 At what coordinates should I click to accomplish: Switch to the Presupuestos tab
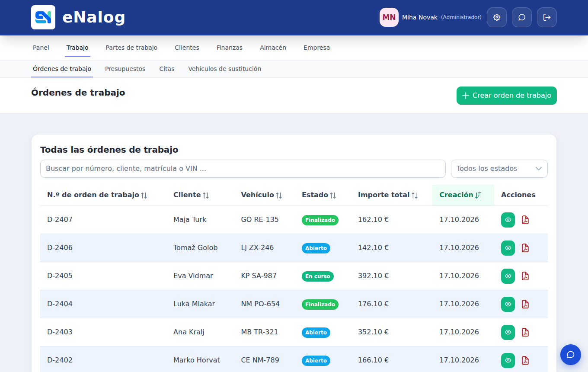click(x=125, y=69)
